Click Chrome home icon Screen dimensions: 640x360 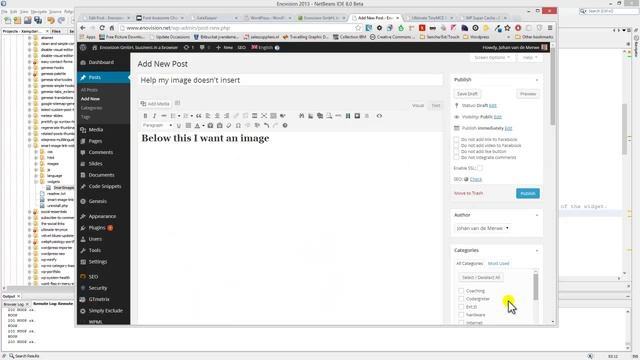tap(111, 28)
